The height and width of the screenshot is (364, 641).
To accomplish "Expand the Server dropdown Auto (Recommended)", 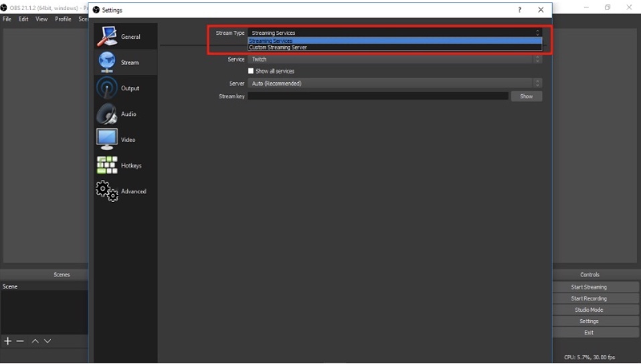I will click(x=395, y=84).
